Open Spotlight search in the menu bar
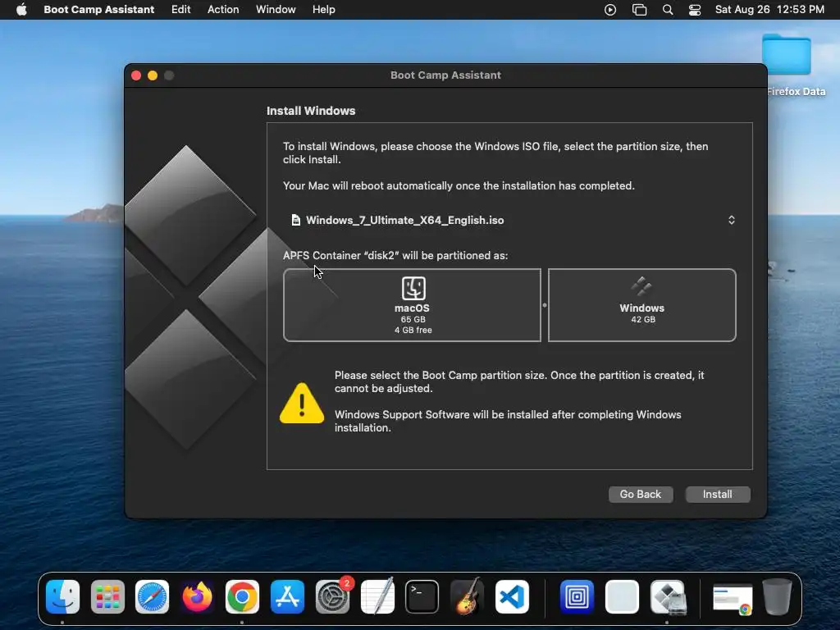The image size is (840, 630). pos(668,10)
